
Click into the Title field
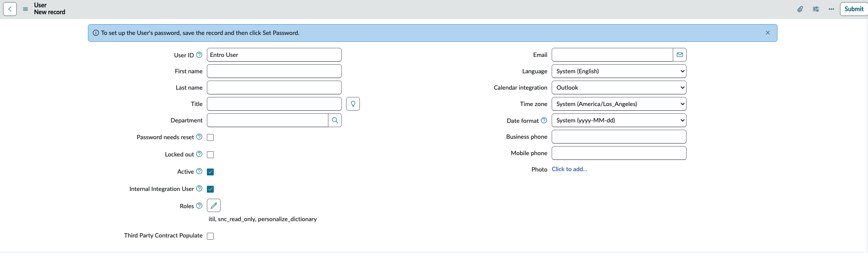(x=274, y=104)
